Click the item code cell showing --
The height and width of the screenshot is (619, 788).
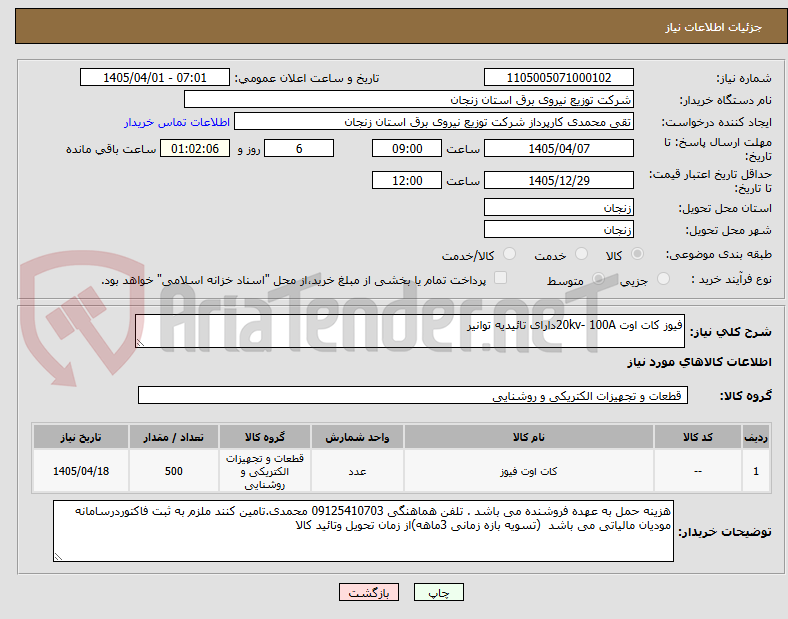(698, 471)
